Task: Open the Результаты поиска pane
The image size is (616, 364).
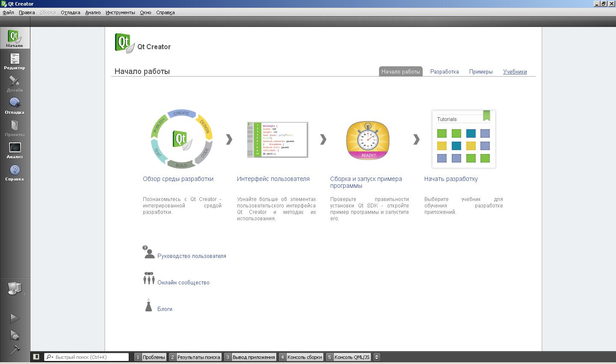Action: 195,357
